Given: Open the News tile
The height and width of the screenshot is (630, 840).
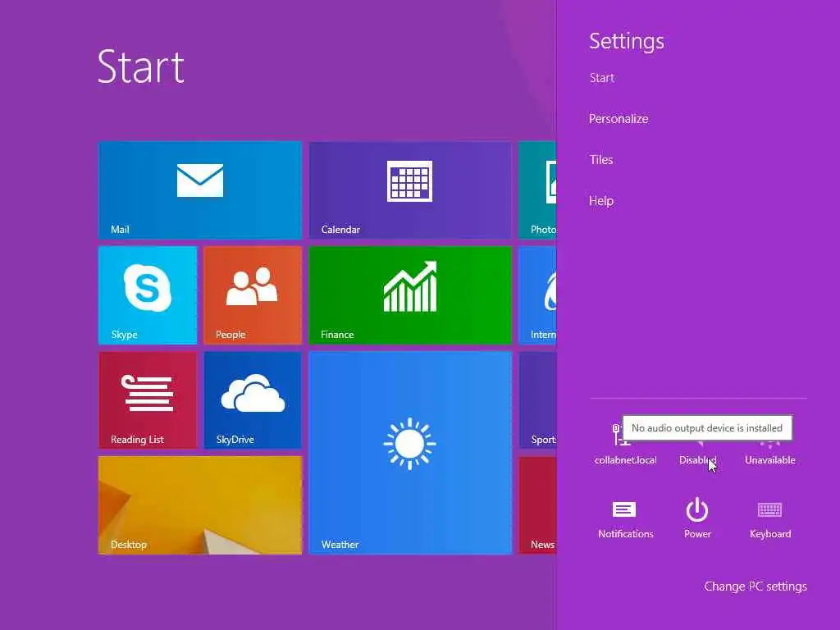Looking at the screenshot, I should pyautogui.click(x=538, y=505).
